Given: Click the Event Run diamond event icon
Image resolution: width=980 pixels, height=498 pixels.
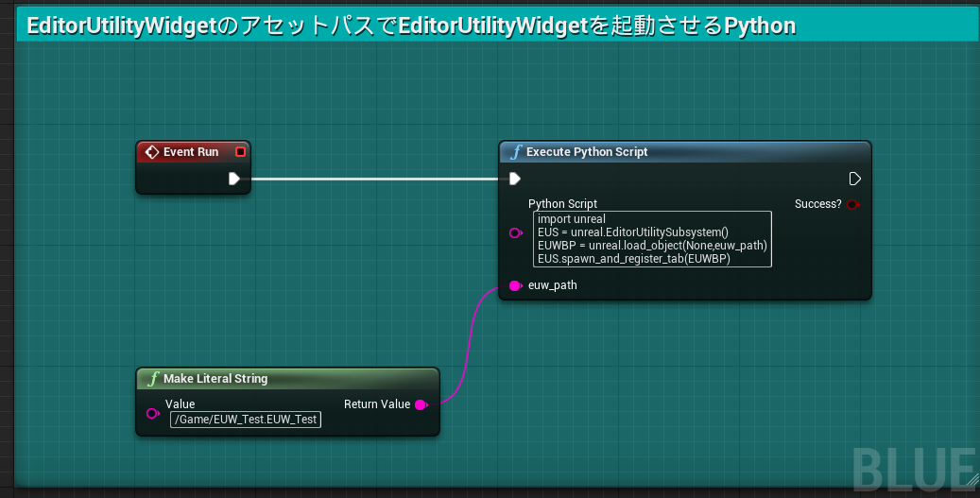Looking at the screenshot, I should [152, 152].
